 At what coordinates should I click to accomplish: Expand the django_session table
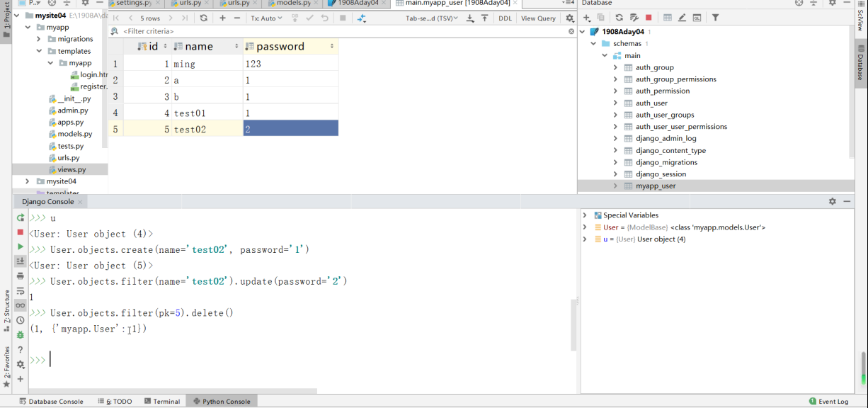pos(615,174)
